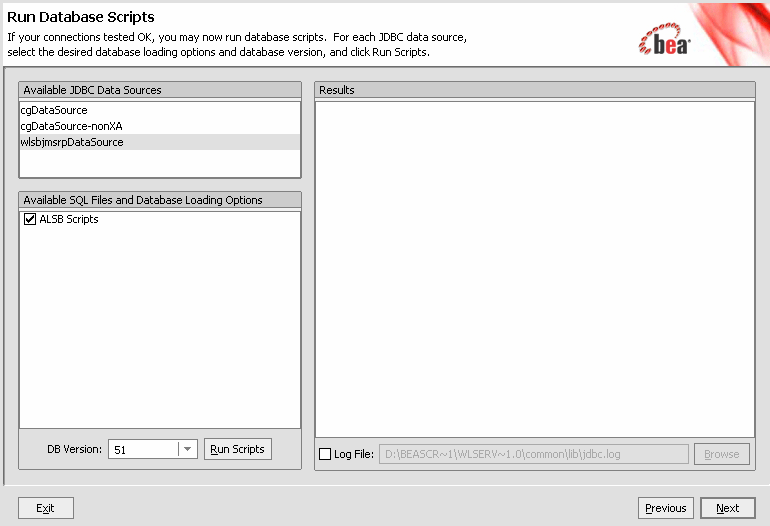770x526 pixels.
Task: Uncheck the ALSB Scripts checkbox
Action: pos(30,219)
